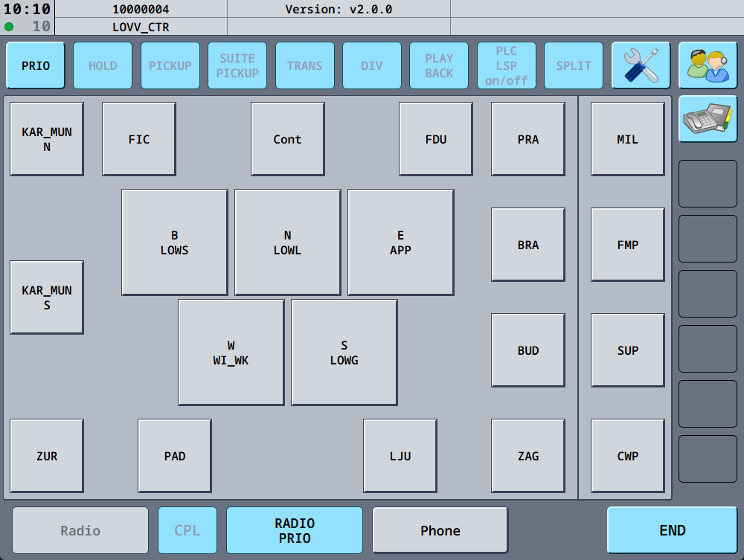
Task: Toggle PLC LSP on/off
Action: (507, 65)
